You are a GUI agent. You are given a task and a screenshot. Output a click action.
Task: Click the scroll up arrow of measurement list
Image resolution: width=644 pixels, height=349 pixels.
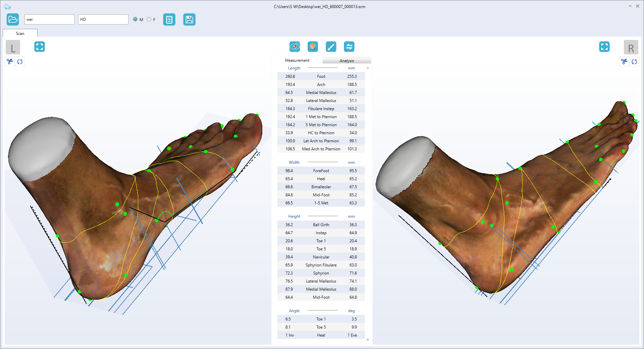coord(368,68)
